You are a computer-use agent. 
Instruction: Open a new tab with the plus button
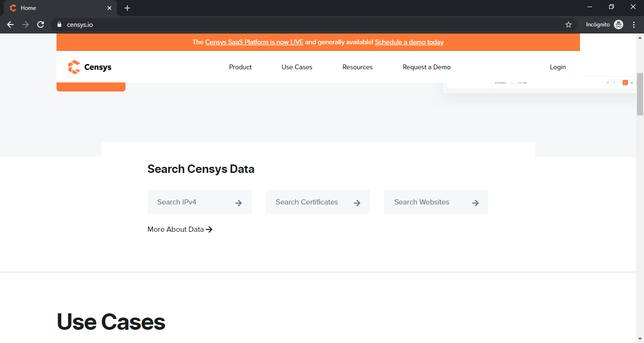coord(127,8)
